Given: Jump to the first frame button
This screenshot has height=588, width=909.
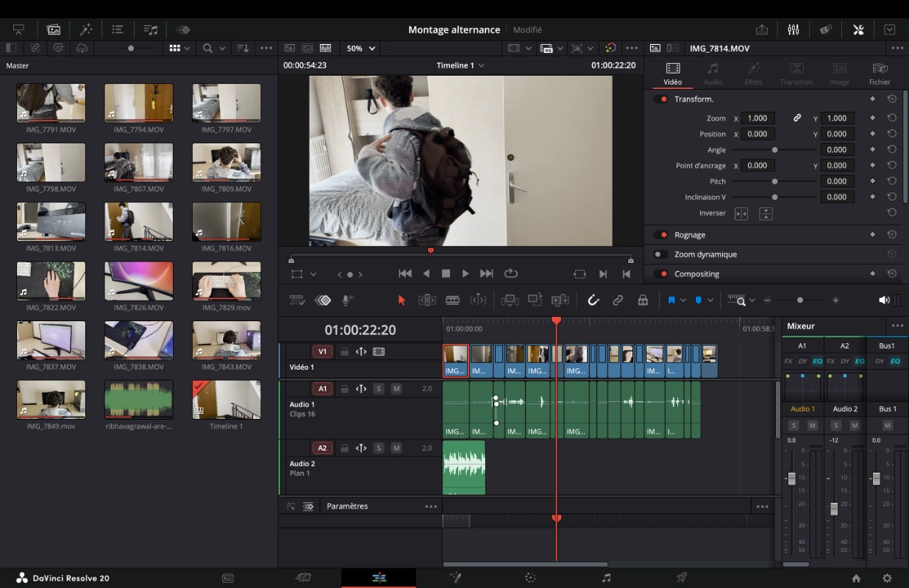Looking at the screenshot, I should (405, 273).
